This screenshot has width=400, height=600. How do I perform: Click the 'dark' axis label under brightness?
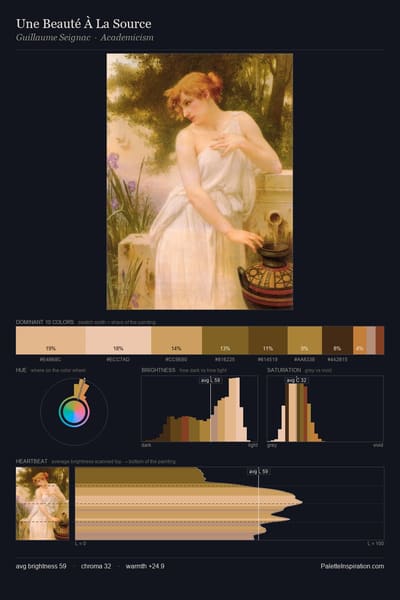tap(146, 445)
